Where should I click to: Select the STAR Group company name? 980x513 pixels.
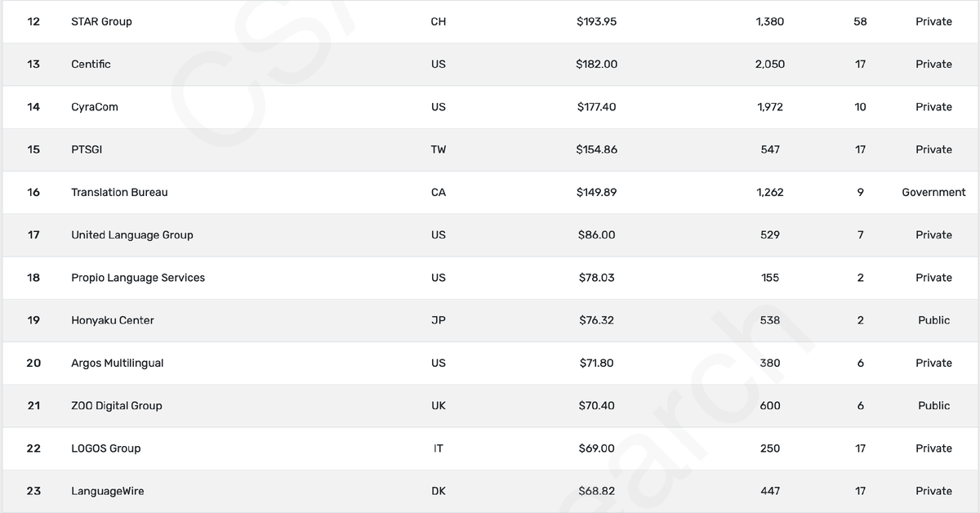(101, 21)
